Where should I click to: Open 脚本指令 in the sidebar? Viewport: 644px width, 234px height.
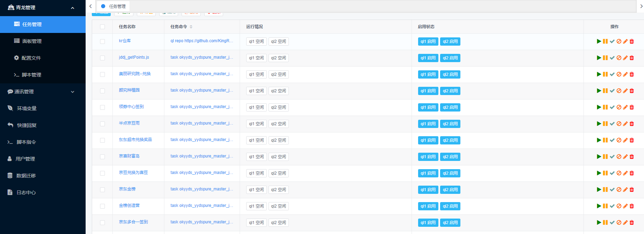[x=43, y=142]
